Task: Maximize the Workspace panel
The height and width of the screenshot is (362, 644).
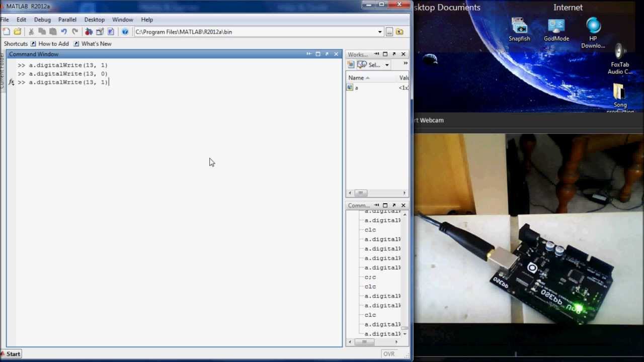Action: tap(385, 54)
